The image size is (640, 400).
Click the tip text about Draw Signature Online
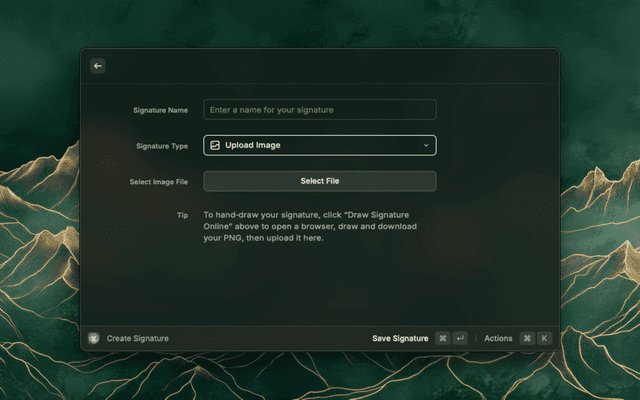pos(310,226)
